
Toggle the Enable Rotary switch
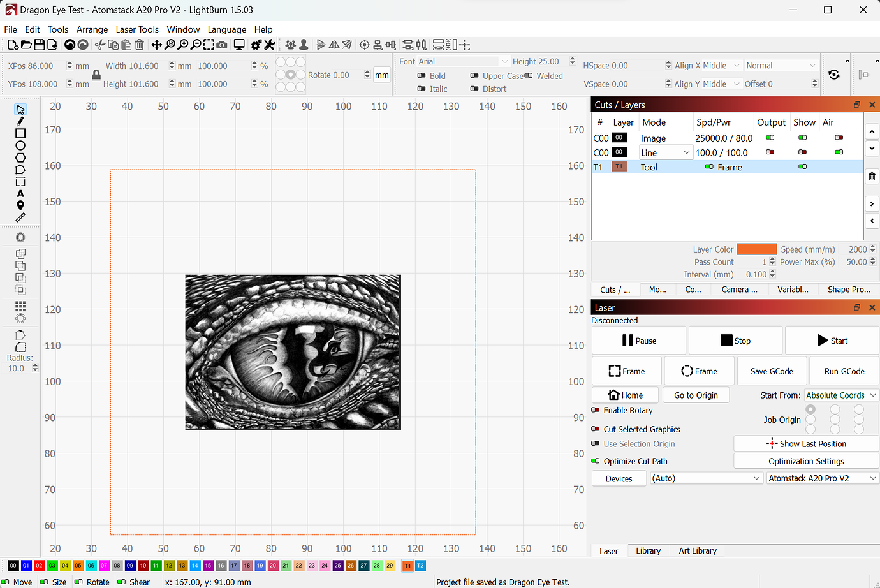click(596, 410)
